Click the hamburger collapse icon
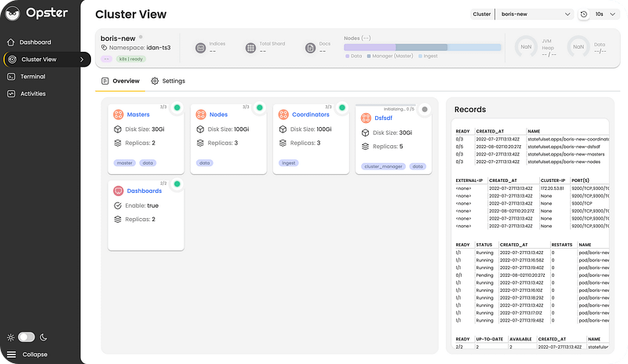 click(x=12, y=355)
